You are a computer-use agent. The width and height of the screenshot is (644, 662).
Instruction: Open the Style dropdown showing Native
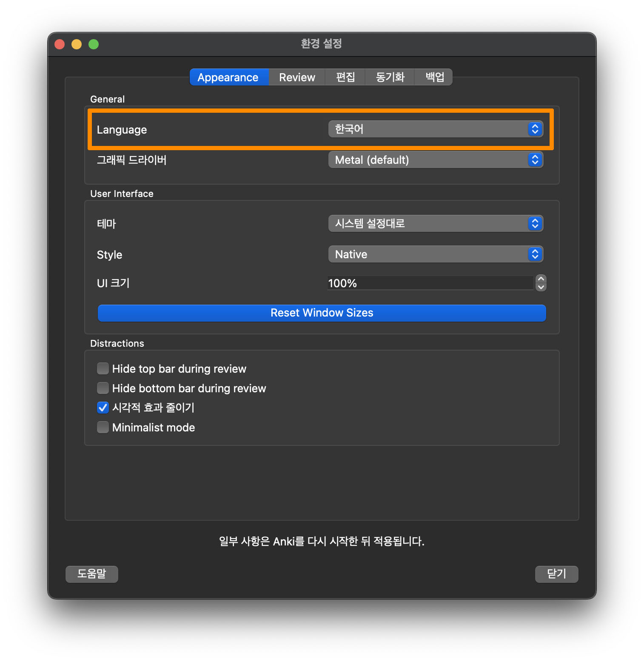[436, 254]
